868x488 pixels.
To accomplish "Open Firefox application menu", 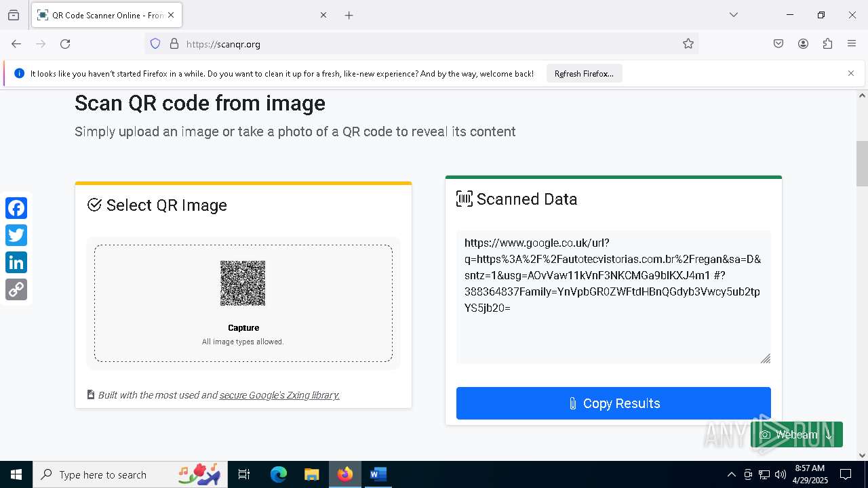I will [852, 44].
